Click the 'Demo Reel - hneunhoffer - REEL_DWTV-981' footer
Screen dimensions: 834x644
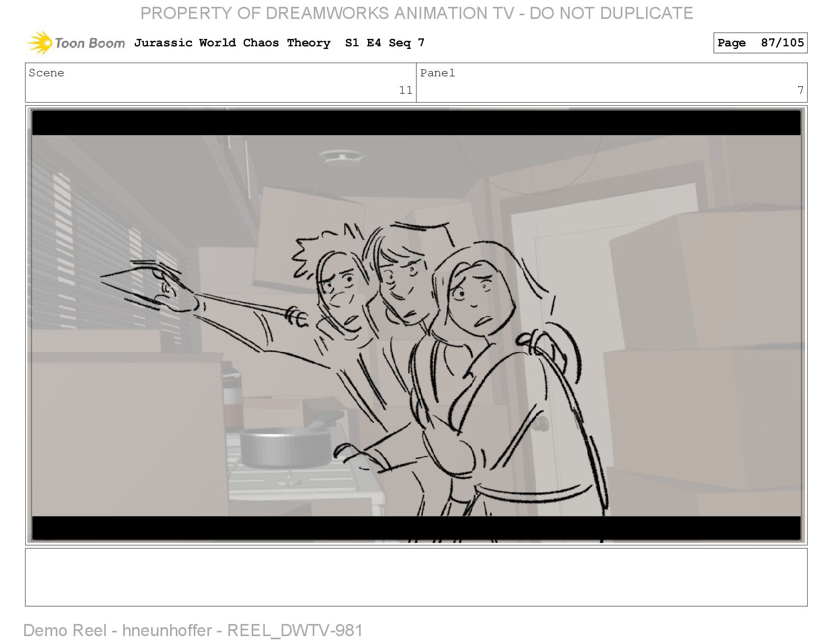click(x=193, y=630)
